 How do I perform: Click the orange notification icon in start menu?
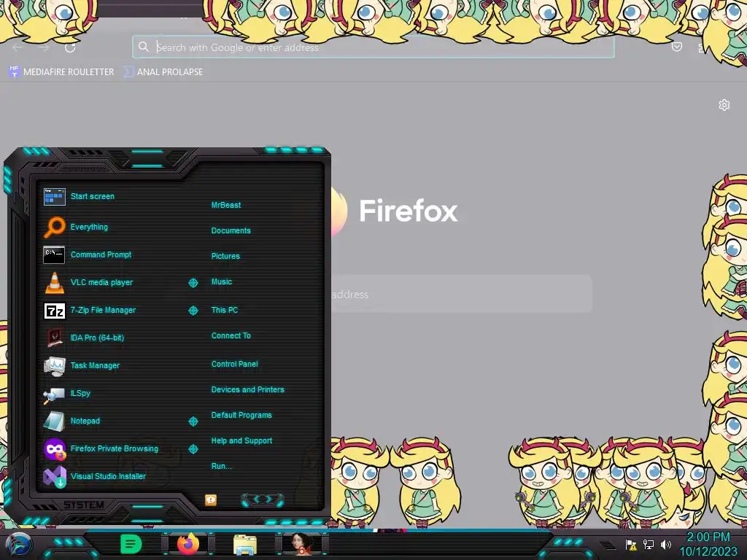click(211, 499)
